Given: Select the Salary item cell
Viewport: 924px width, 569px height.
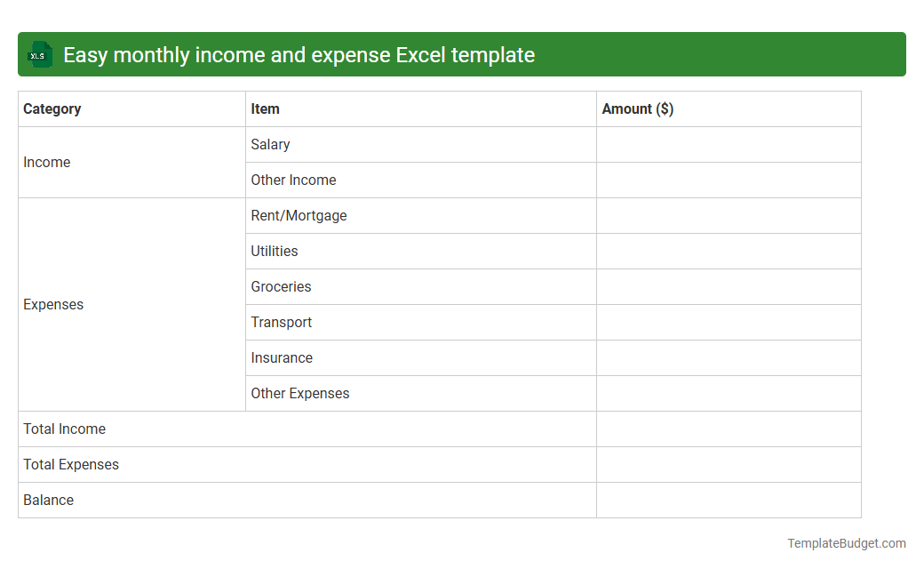Looking at the screenshot, I should click(270, 144).
